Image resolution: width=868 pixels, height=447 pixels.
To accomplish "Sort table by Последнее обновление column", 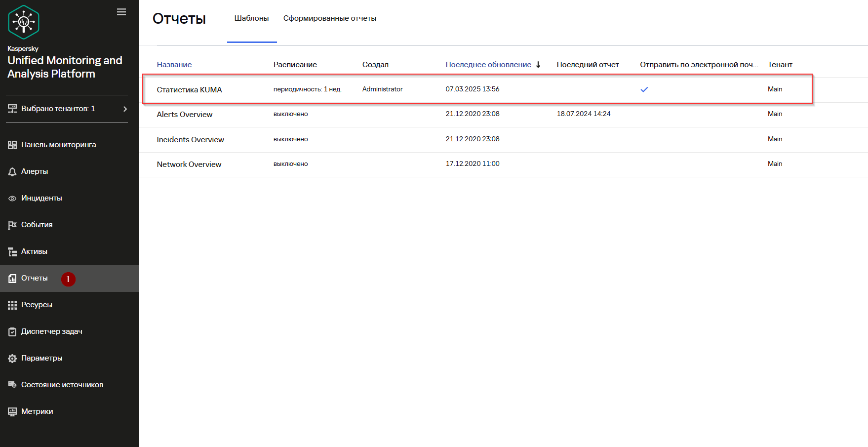I will [x=488, y=65].
